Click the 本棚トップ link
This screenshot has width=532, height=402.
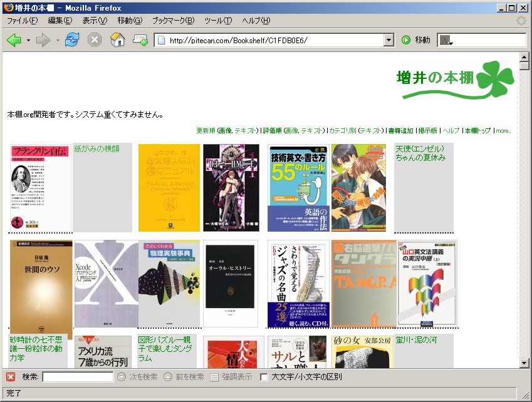click(477, 130)
